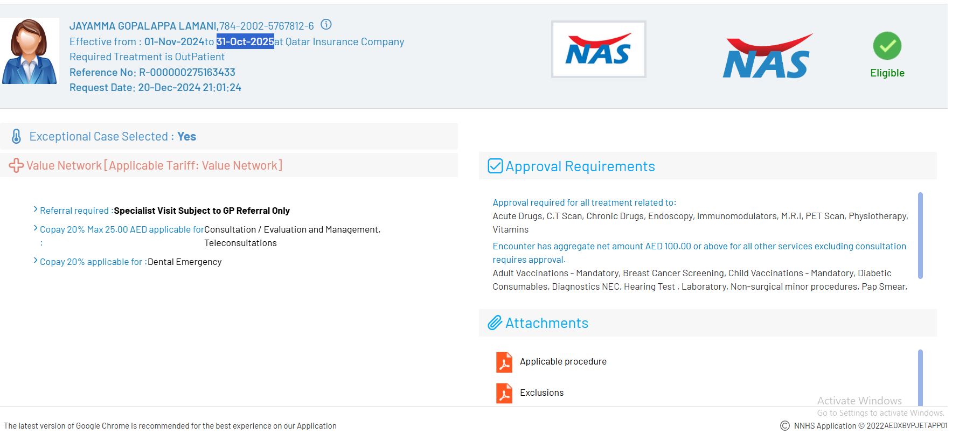The image size is (980, 441).
Task: Expand the Dental Emergency copay chevron
Action: (36, 261)
